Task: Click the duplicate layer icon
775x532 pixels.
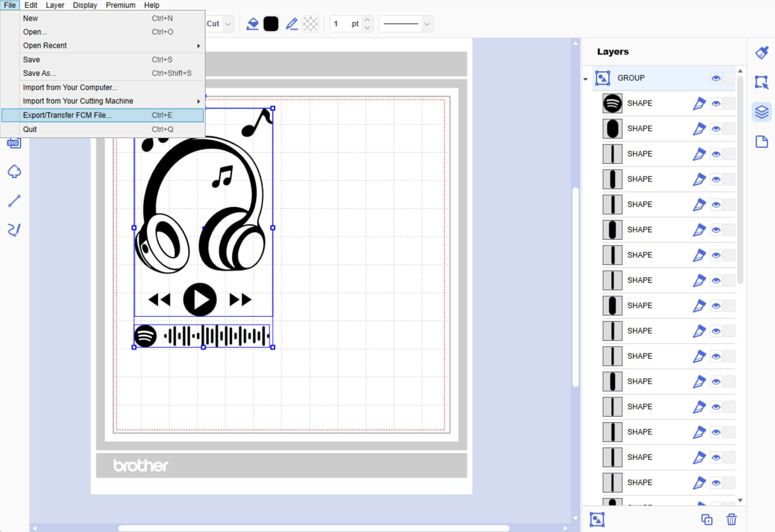Action: click(x=706, y=519)
